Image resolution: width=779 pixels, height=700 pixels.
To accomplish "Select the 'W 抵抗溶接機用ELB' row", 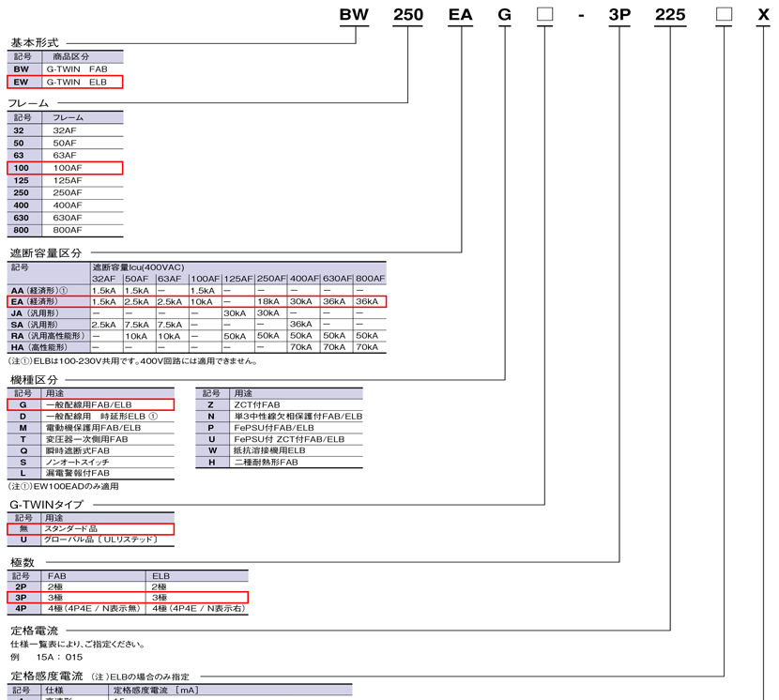I will click(x=279, y=450).
